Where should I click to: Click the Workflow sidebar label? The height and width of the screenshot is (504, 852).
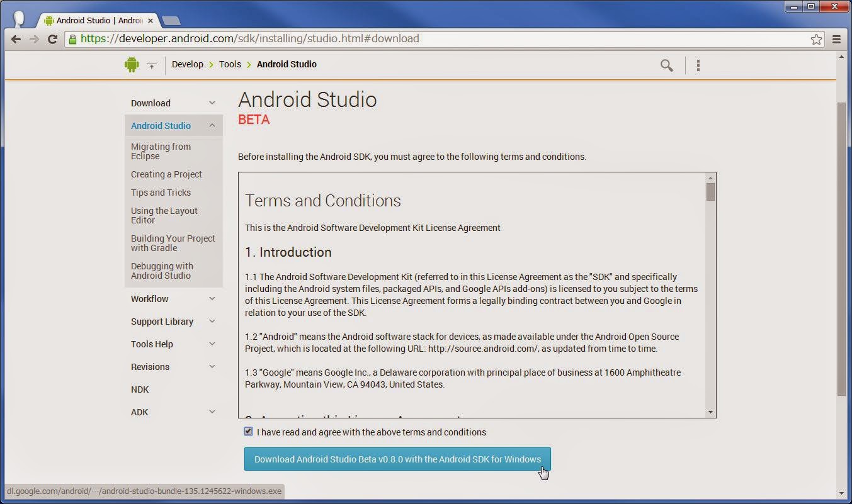(150, 299)
